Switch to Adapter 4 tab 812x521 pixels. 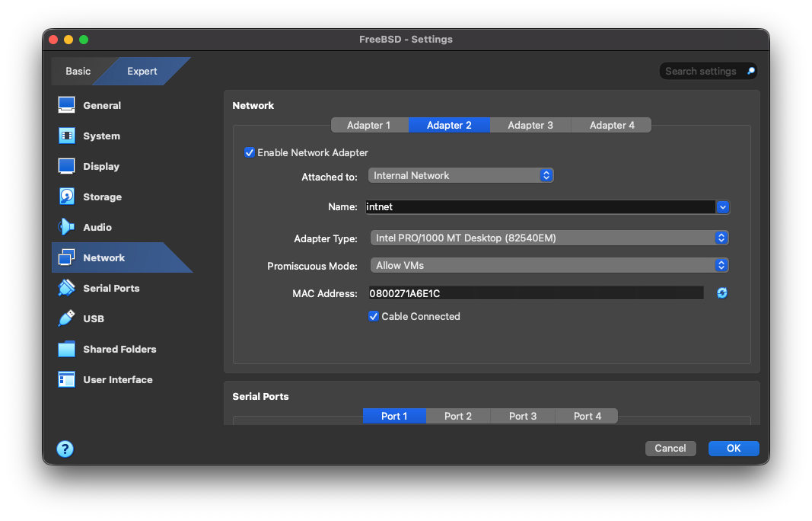pyautogui.click(x=612, y=125)
